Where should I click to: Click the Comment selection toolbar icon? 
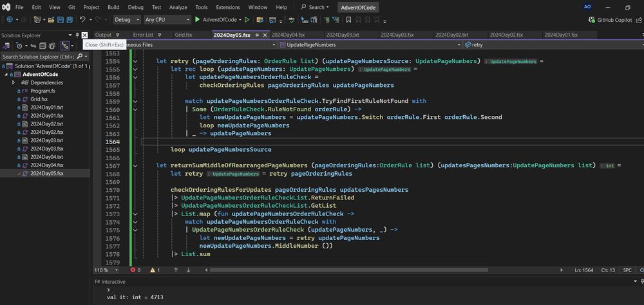[x=327, y=19]
